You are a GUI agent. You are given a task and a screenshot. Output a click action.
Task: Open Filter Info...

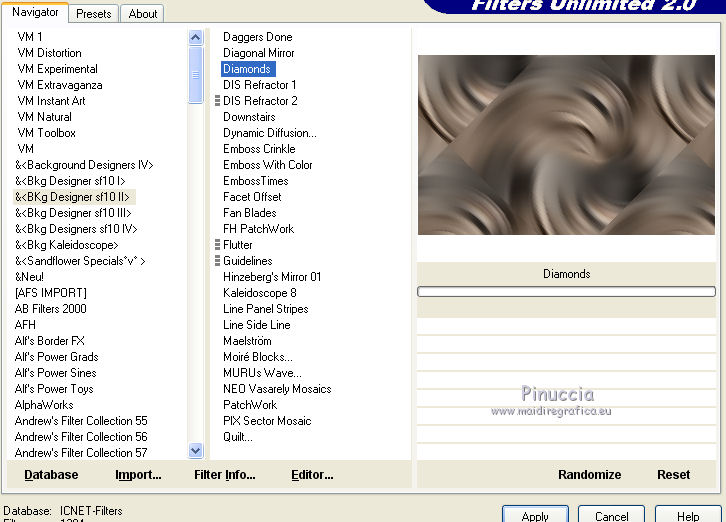tap(225, 475)
